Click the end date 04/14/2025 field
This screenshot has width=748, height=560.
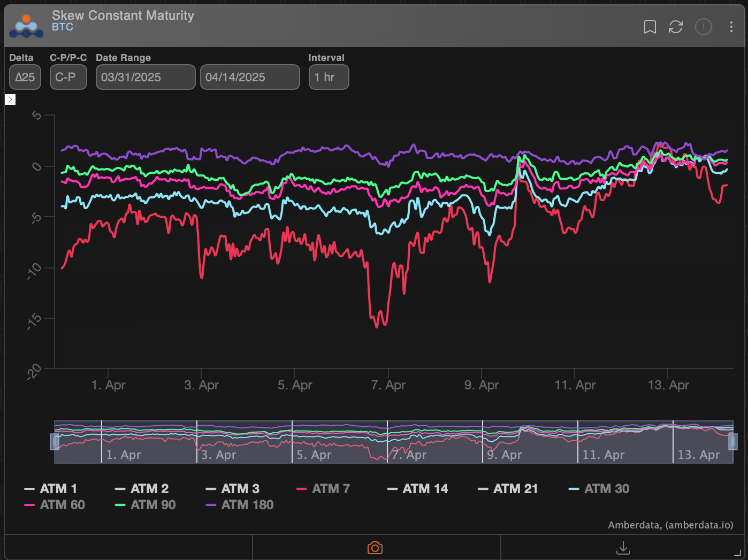(x=249, y=77)
